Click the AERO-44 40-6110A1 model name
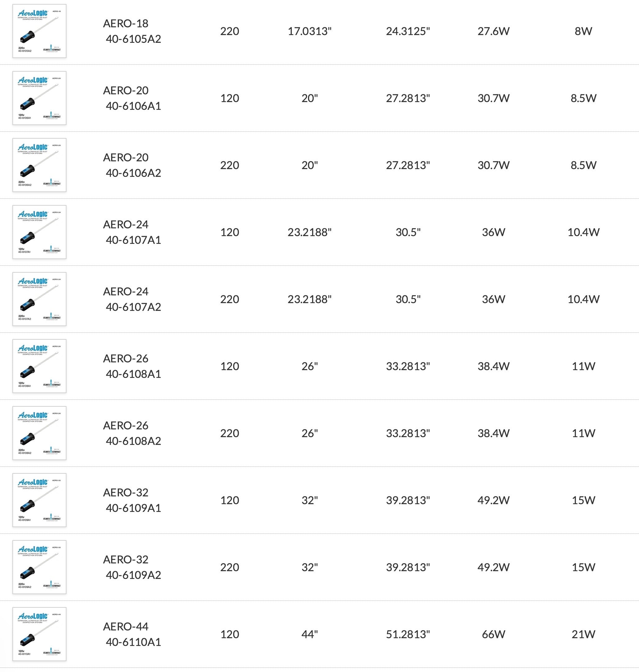Image resolution: width=639 pixels, height=672 pixels. click(132, 634)
